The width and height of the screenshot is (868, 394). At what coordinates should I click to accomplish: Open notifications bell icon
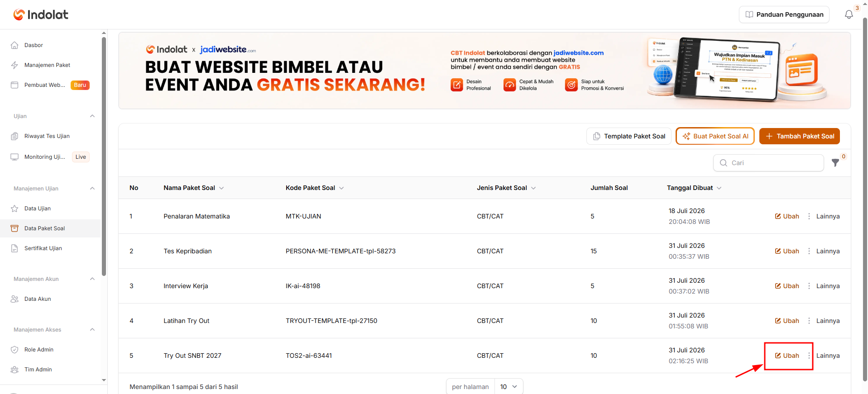[x=849, y=14]
